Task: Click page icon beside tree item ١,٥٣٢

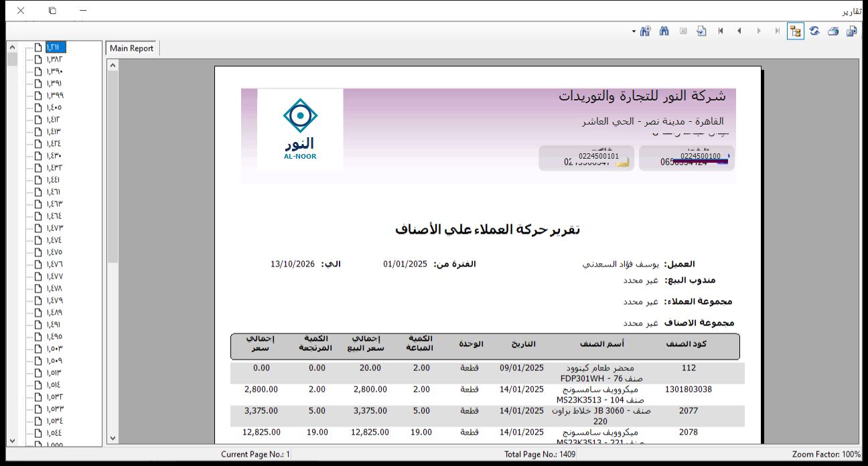Action: [x=38, y=397]
